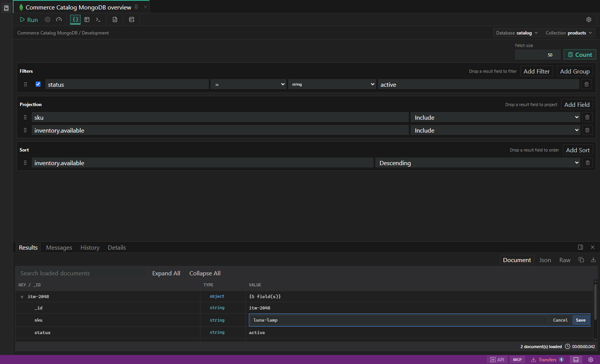This screenshot has height=364, width=600.
Task: Change the Descending sort order dropdown
Action: click(478, 163)
